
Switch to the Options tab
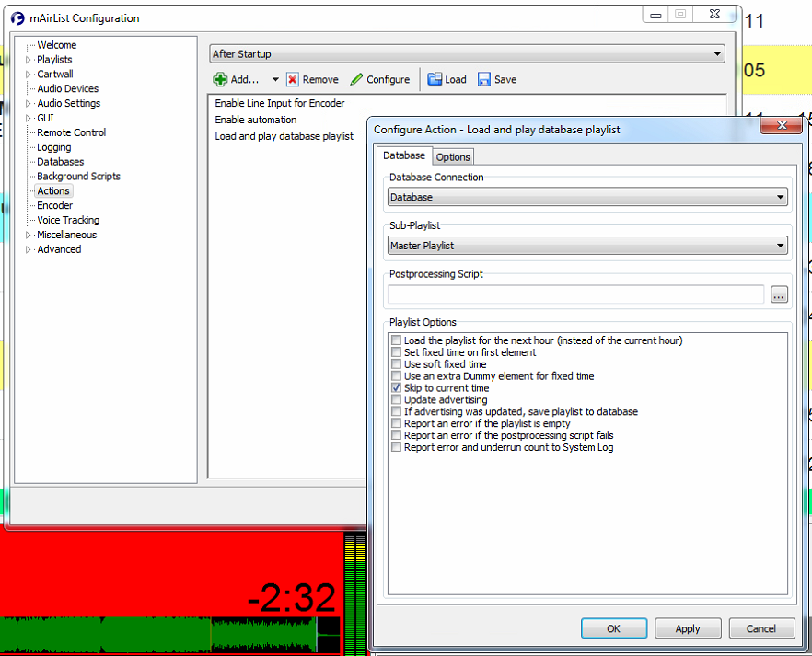point(453,157)
